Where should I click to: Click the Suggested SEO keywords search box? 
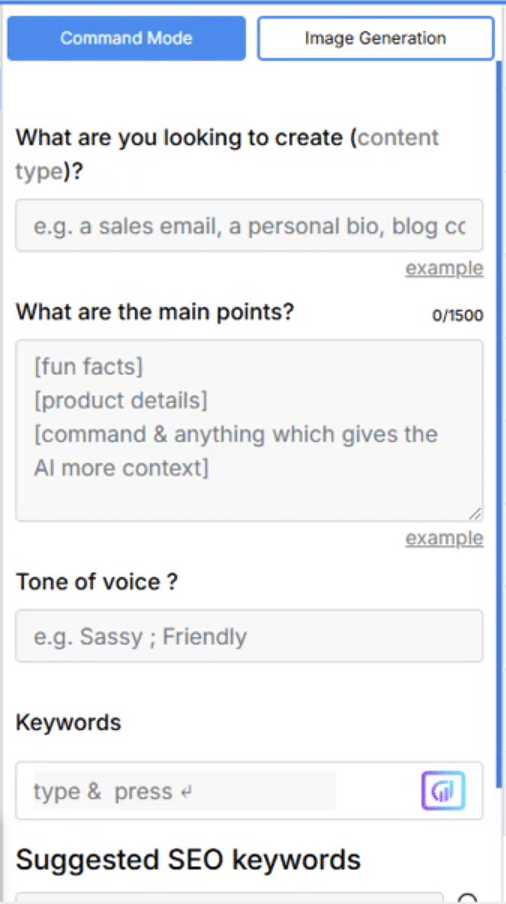click(x=229, y=898)
